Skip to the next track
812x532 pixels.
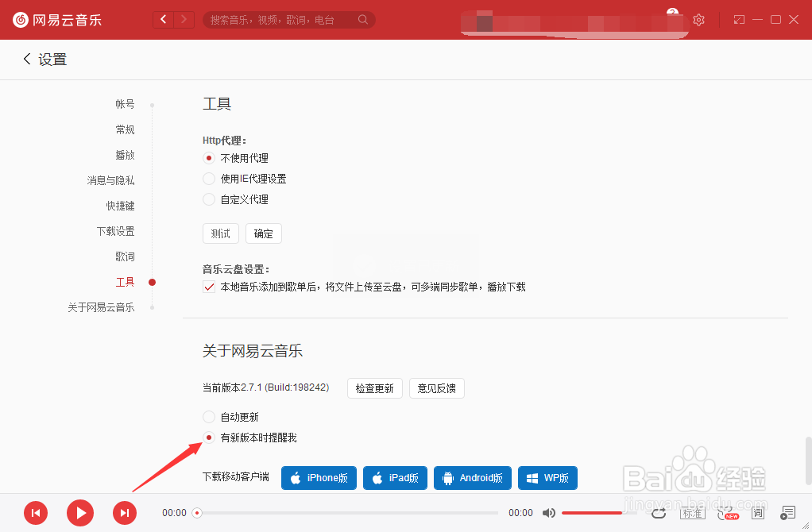coord(125,513)
